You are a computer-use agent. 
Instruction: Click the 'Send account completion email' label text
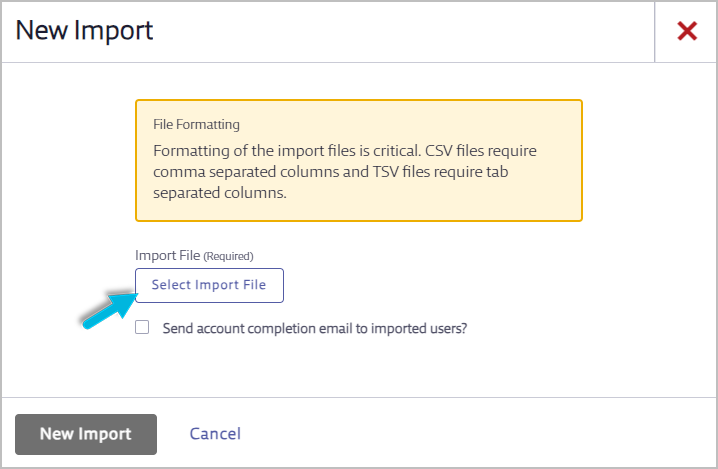click(315, 328)
